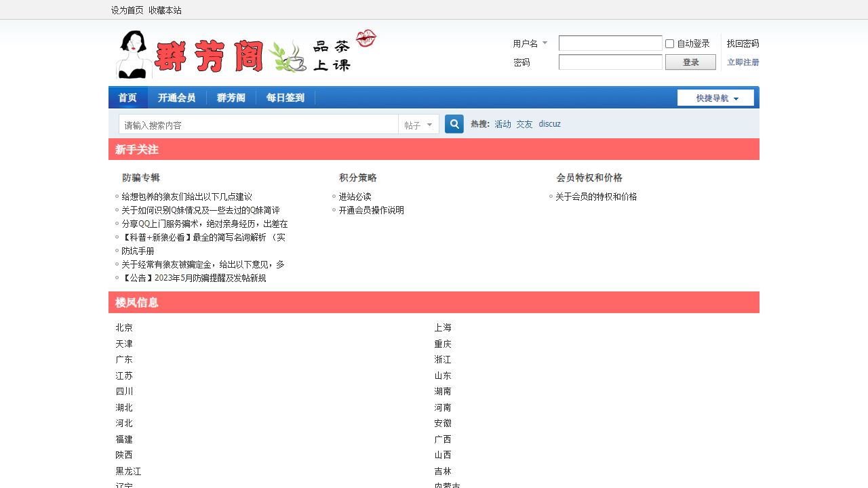The height and width of the screenshot is (488, 868).
Task: Open the 防坑手册 post
Action: pos(138,251)
